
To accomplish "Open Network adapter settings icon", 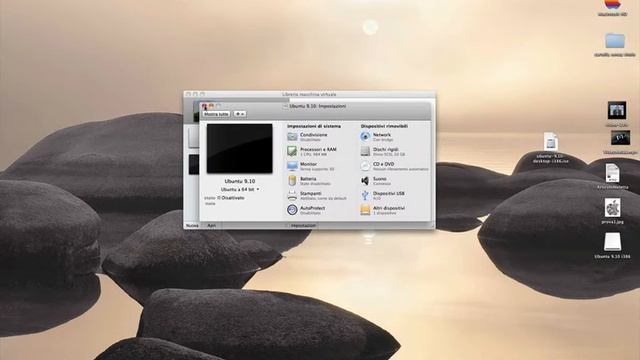I will pyautogui.click(x=365, y=136).
